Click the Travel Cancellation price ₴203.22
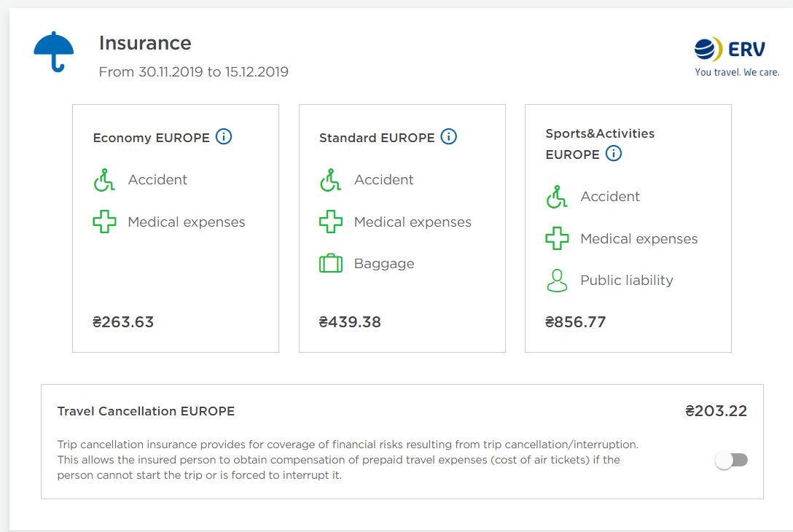793x532 pixels. 716,411
